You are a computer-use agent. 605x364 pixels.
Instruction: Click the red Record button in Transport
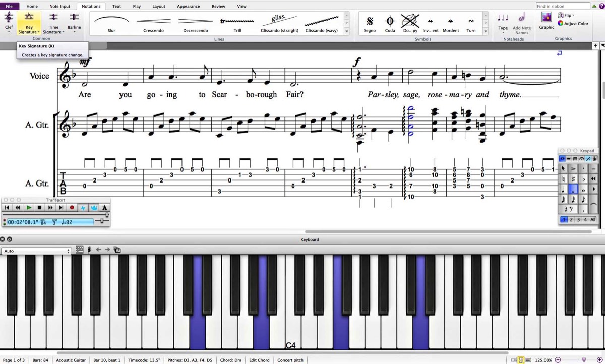(x=72, y=207)
